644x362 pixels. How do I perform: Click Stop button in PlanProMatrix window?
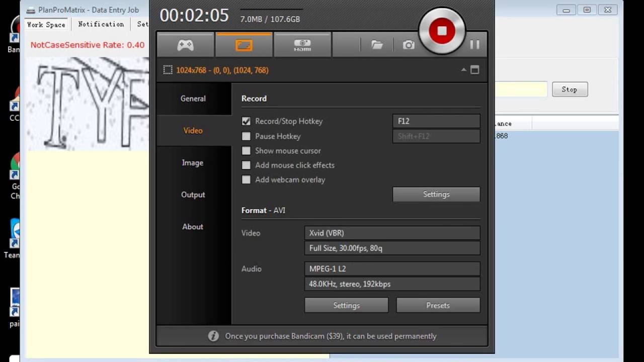coord(570,89)
